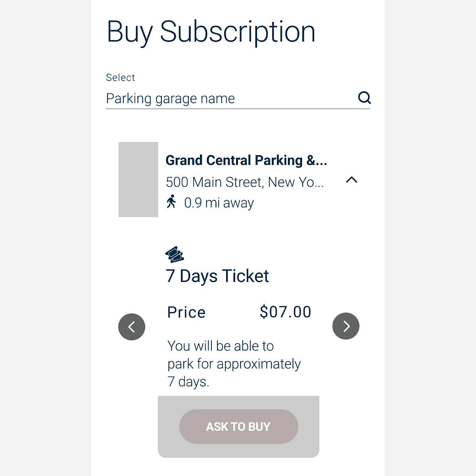The width and height of the screenshot is (476, 476).
Task: Click the walking pedestrian icon
Action: click(171, 202)
